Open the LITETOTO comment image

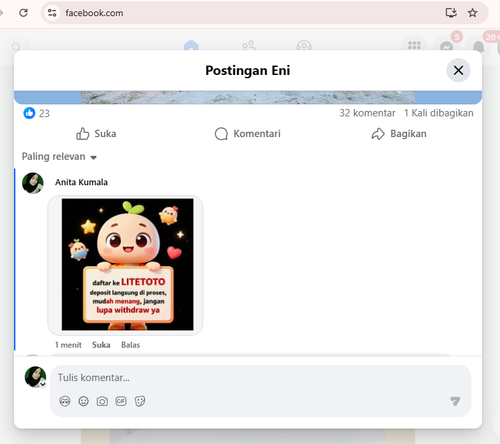point(126,265)
